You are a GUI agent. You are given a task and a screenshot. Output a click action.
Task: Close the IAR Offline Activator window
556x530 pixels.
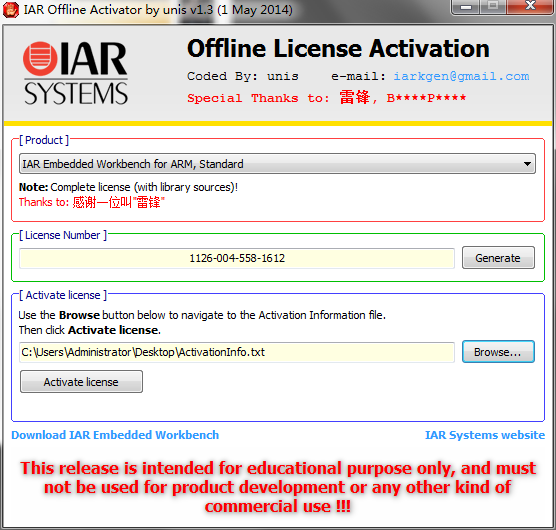coord(530,6)
